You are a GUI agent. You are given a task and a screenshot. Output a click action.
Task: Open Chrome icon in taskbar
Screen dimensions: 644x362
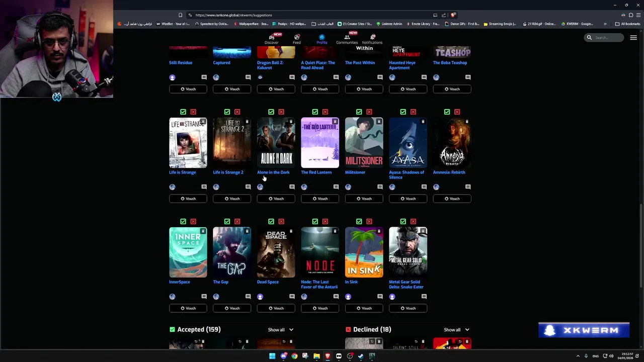click(294, 356)
